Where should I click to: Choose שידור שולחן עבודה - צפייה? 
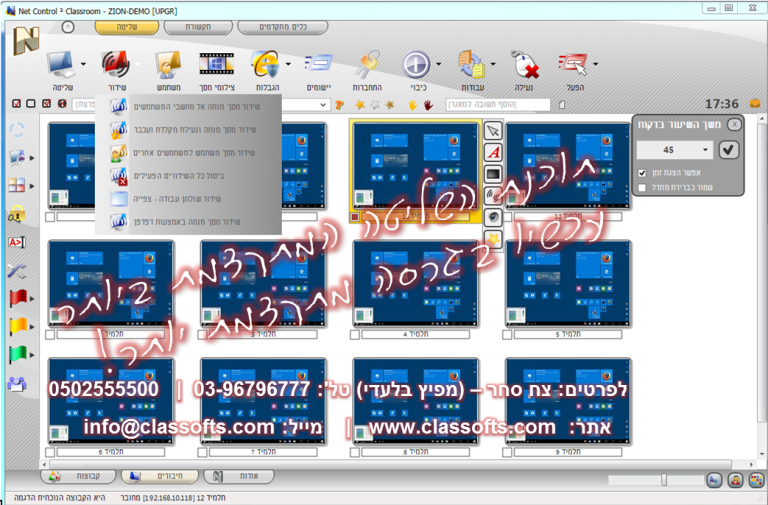189,199
